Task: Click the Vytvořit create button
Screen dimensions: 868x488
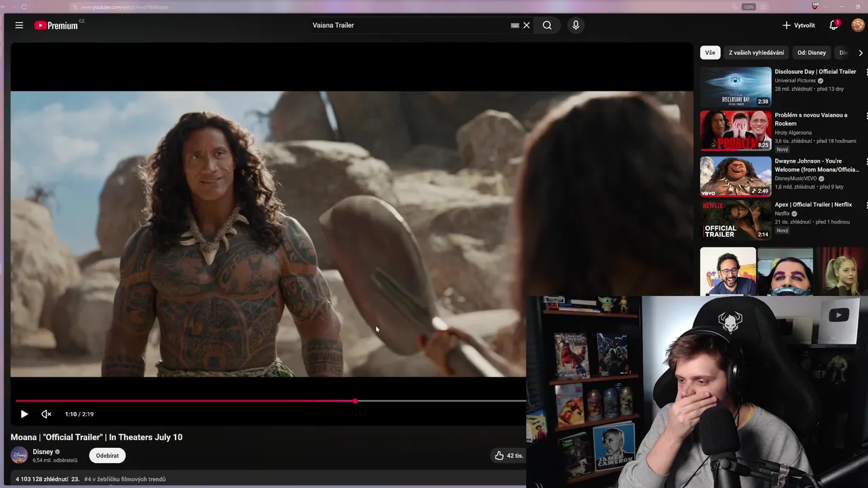Action: pyautogui.click(x=799, y=25)
